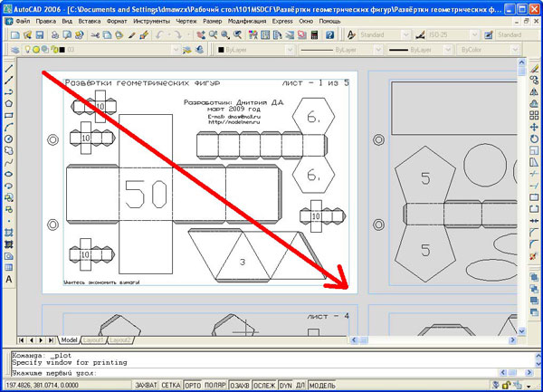Click the Help question mark icon
The image size is (543, 392).
coord(329,35)
